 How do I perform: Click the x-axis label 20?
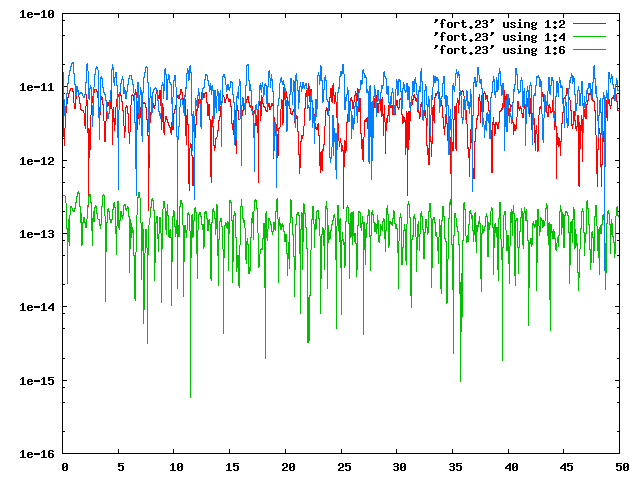click(288, 467)
